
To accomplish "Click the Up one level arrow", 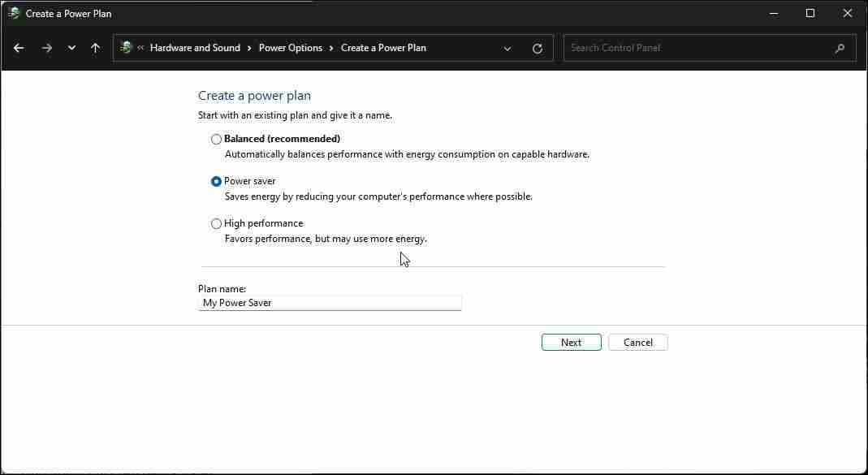I will point(95,48).
